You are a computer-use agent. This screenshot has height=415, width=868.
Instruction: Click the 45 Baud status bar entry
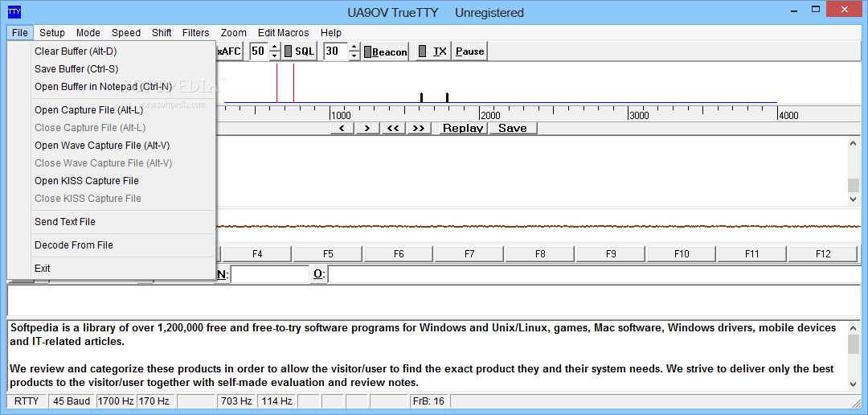pyautogui.click(x=72, y=401)
